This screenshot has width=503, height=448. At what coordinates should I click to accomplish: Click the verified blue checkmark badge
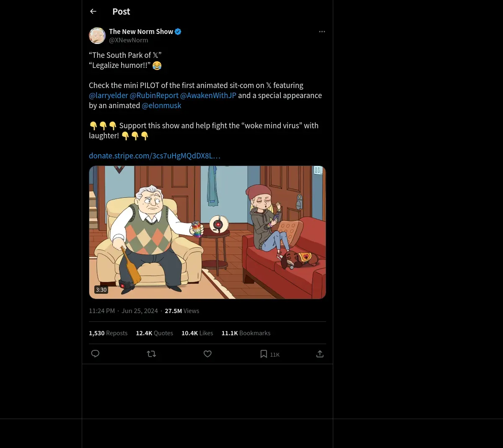pos(178,31)
